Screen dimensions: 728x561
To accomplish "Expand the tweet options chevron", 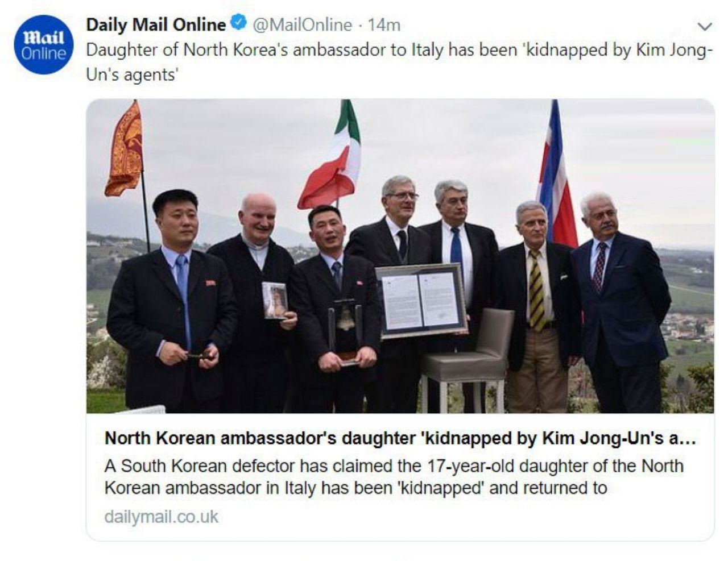I will 704,26.
